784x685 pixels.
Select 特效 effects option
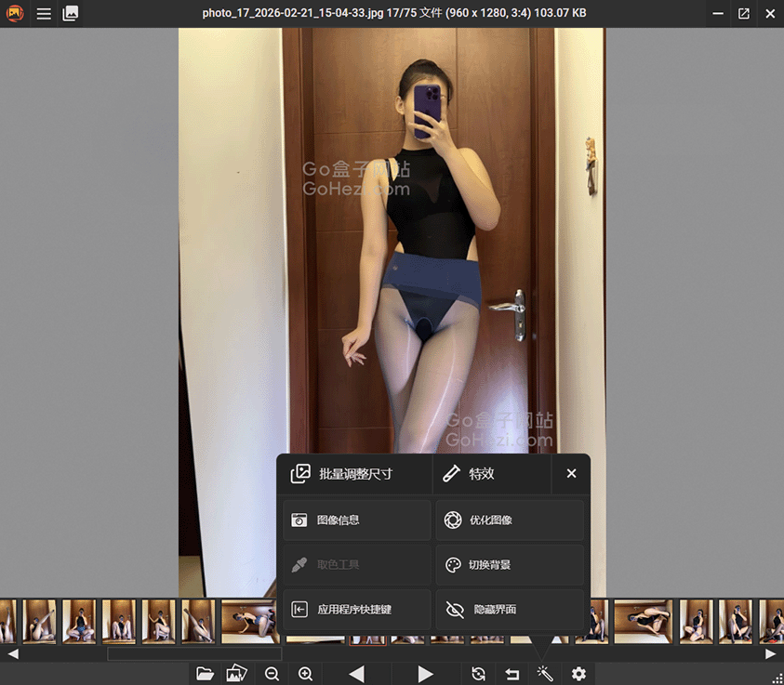coord(492,474)
